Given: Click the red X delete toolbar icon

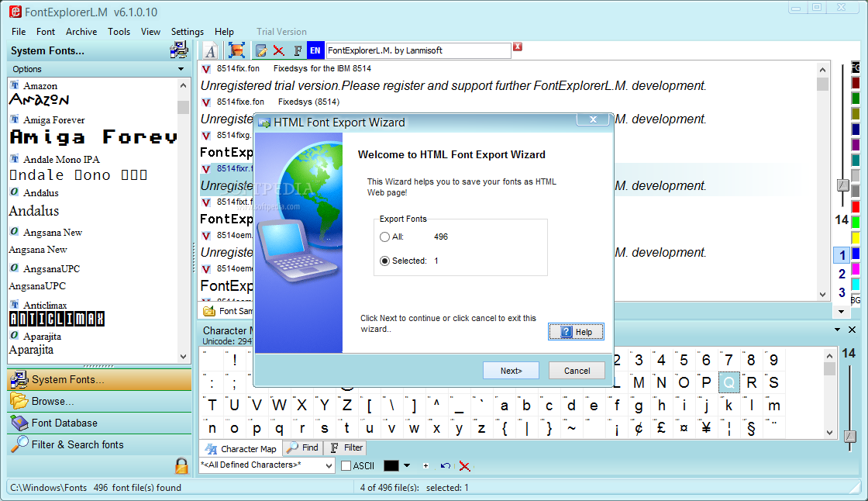Looking at the screenshot, I should [278, 51].
